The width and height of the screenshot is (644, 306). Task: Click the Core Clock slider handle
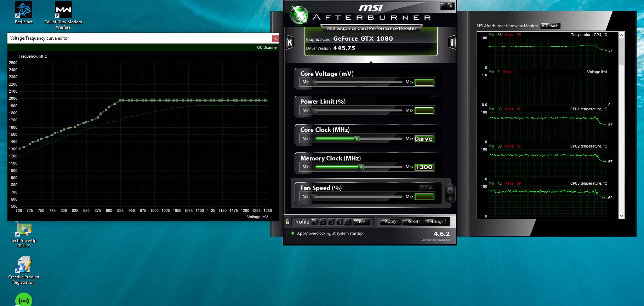click(x=357, y=139)
